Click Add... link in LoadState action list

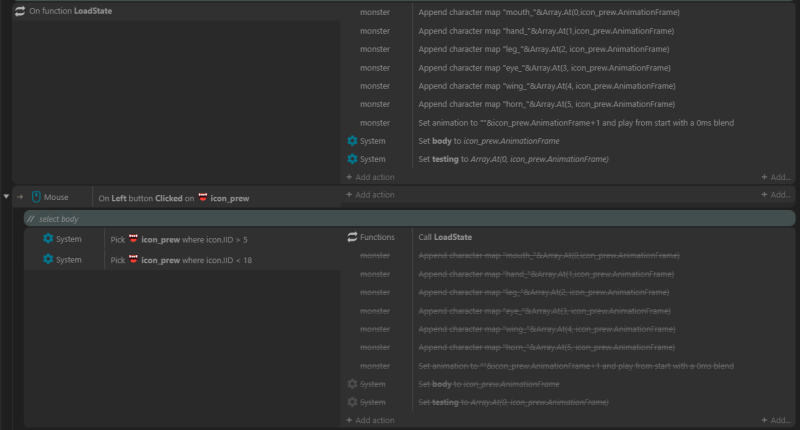(776, 177)
